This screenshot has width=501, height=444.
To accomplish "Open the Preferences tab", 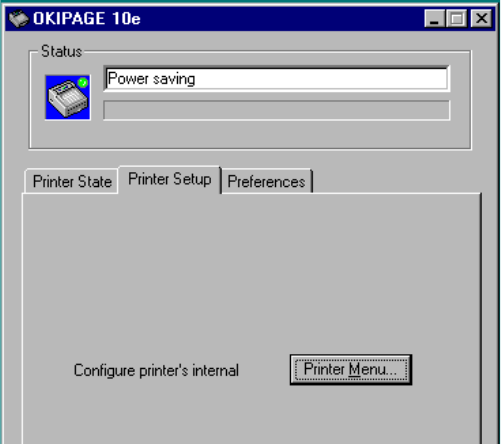I will point(266,181).
